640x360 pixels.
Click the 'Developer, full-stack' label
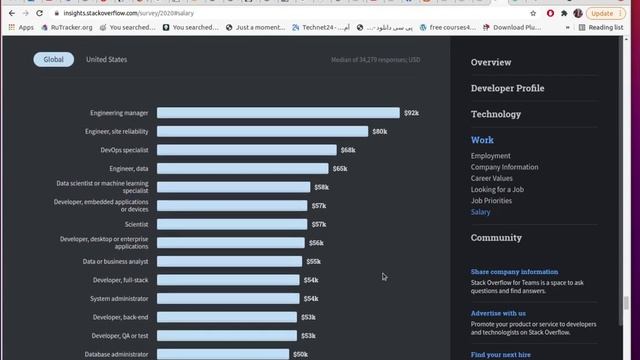120,280
